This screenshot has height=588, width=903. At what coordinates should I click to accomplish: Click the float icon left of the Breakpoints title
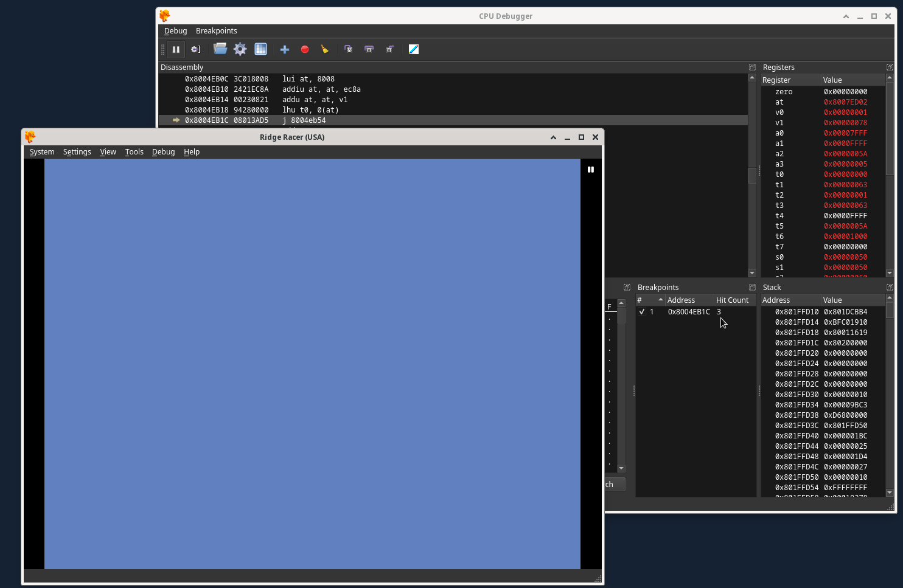click(x=627, y=287)
